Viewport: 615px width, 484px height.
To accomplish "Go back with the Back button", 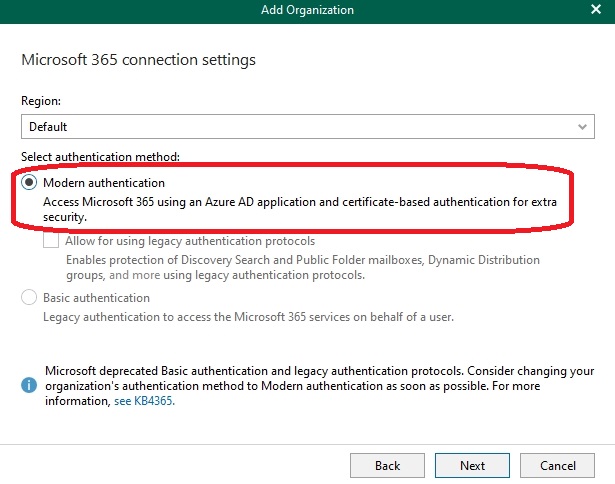I will (x=387, y=466).
